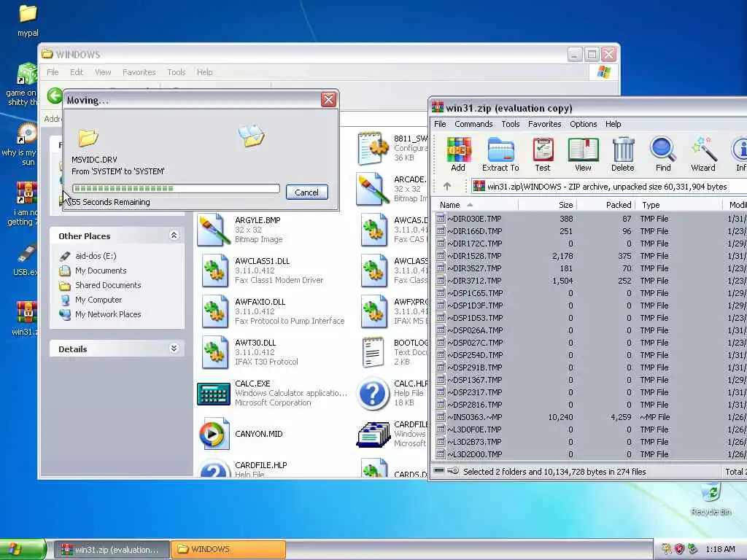Click the WinRAR archive path field
The image size is (747, 560).
coord(609,186)
